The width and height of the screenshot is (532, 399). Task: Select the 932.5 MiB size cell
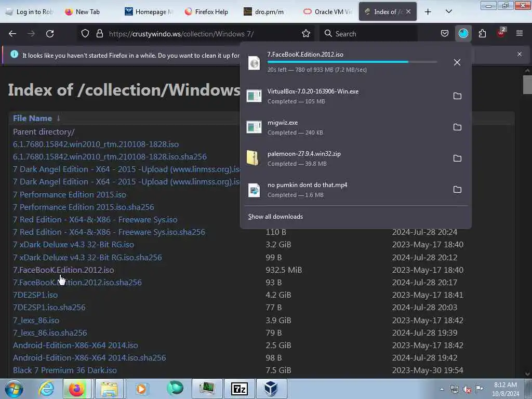pos(284,270)
